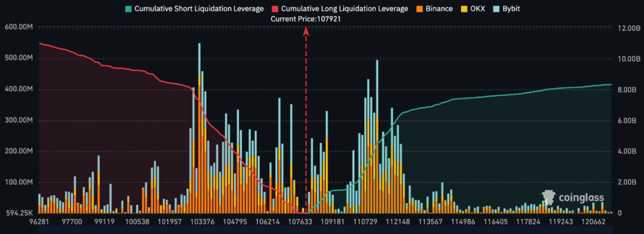
Task: Click the 300.00M left axis label
Action: [x=18, y=121]
